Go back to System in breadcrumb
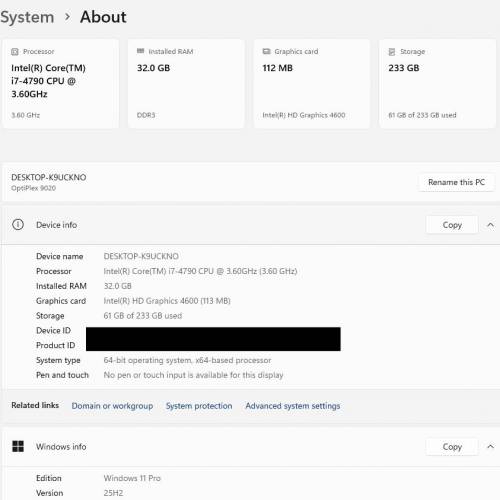Viewport: 500px width, 500px height. 27,17
